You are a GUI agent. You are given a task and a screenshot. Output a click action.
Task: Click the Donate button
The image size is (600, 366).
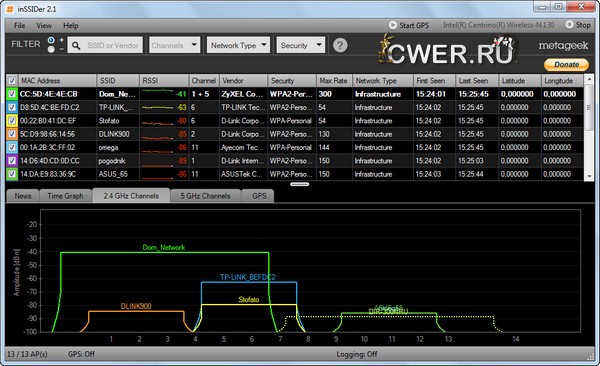[566, 64]
